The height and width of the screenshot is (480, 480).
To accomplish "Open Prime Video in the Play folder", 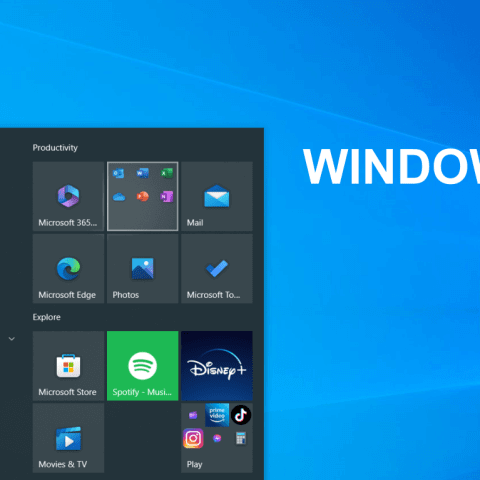I will 217,415.
